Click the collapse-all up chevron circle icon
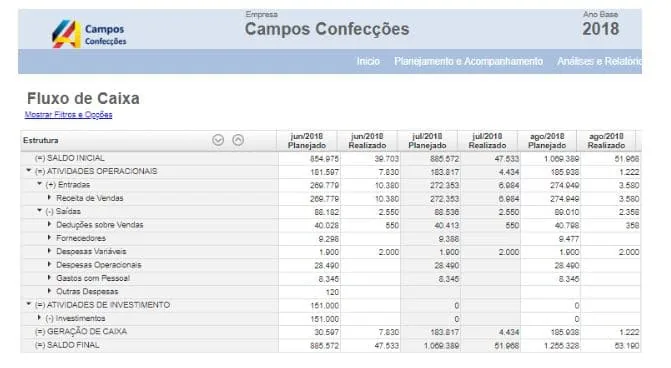The height and width of the screenshot is (368, 671). (238, 140)
